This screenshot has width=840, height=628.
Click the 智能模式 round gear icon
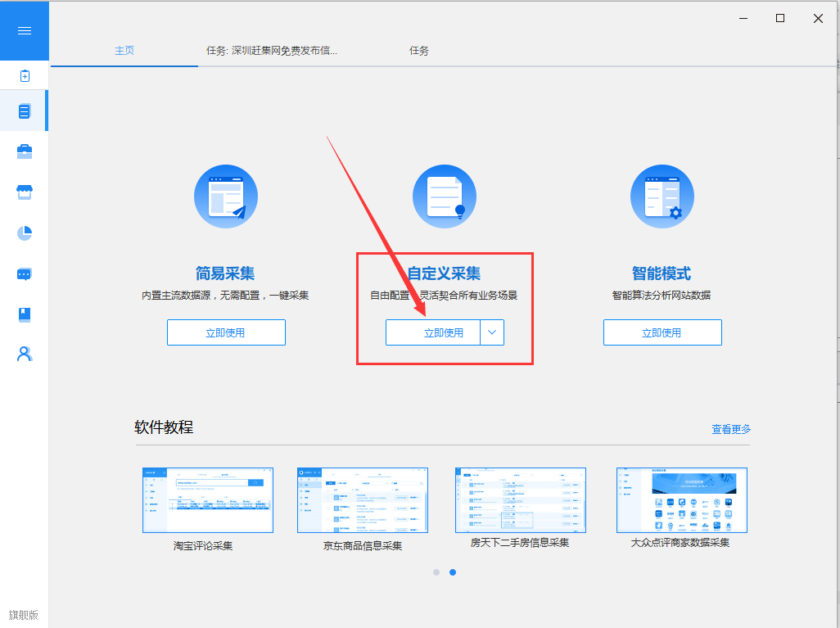(662, 197)
